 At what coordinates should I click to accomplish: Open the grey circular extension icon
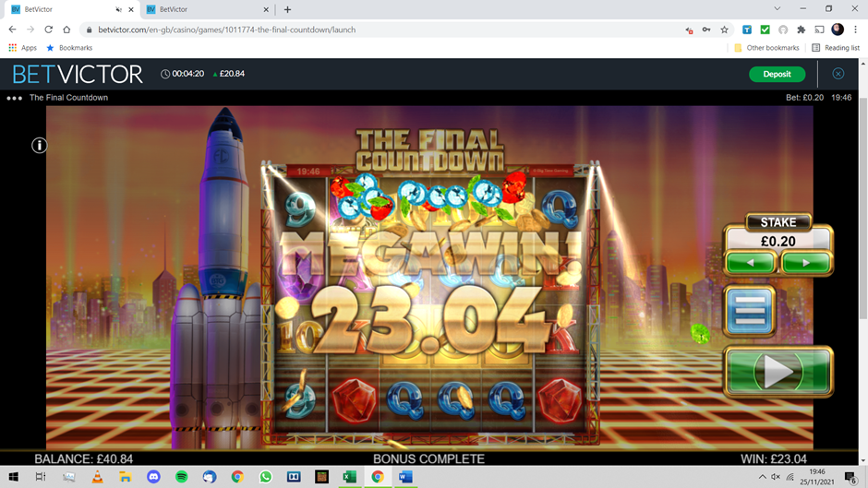pyautogui.click(x=783, y=30)
